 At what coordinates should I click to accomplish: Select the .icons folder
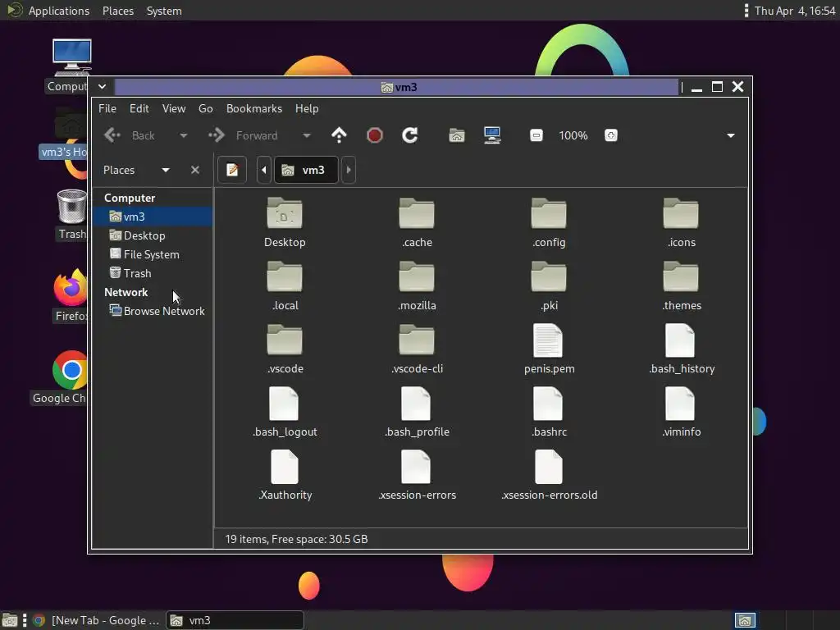pos(681,213)
